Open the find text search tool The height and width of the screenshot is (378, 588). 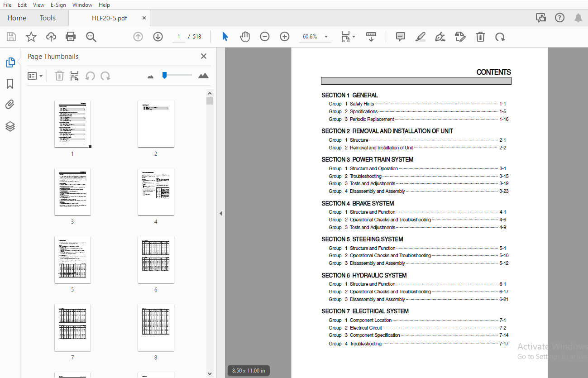91,37
